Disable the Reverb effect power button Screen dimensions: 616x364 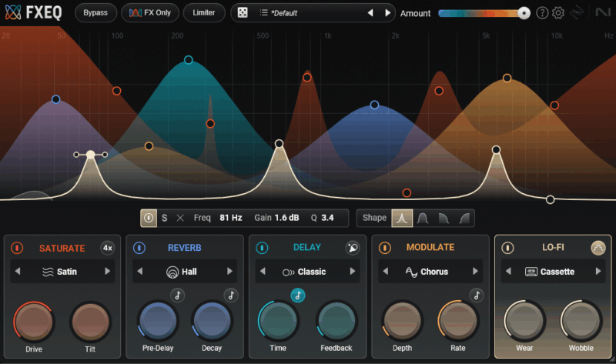[139, 248]
